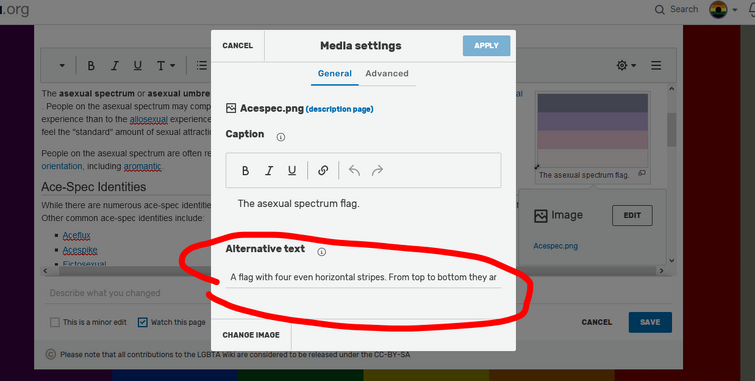Uncheck the Watch this page checkbox
The image size is (755, 381).
coord(143,322)
